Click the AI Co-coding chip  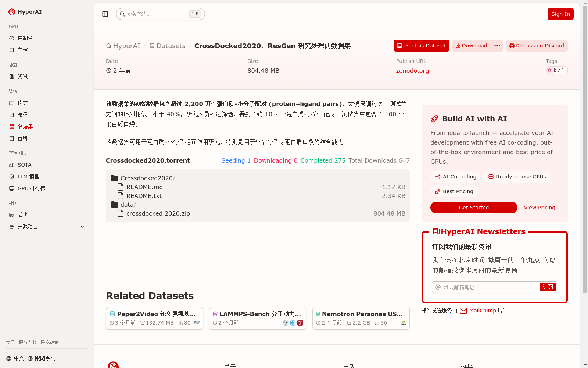tap(455, 177)
